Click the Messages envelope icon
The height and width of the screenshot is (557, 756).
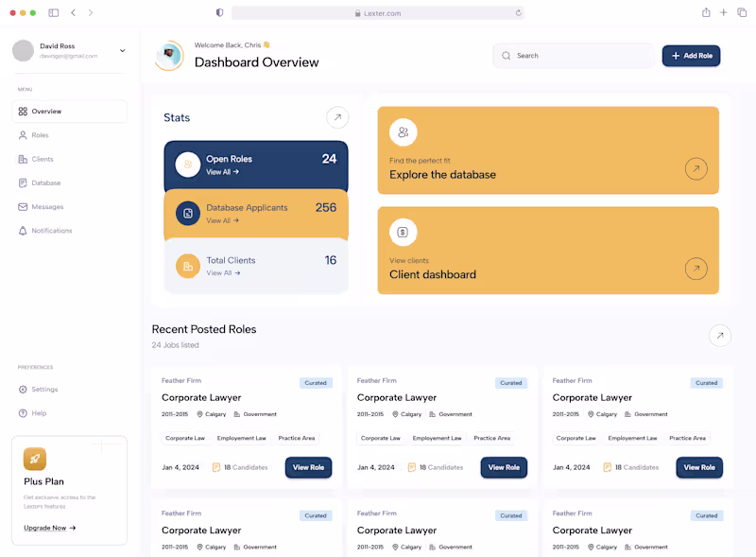coord(23,207)
